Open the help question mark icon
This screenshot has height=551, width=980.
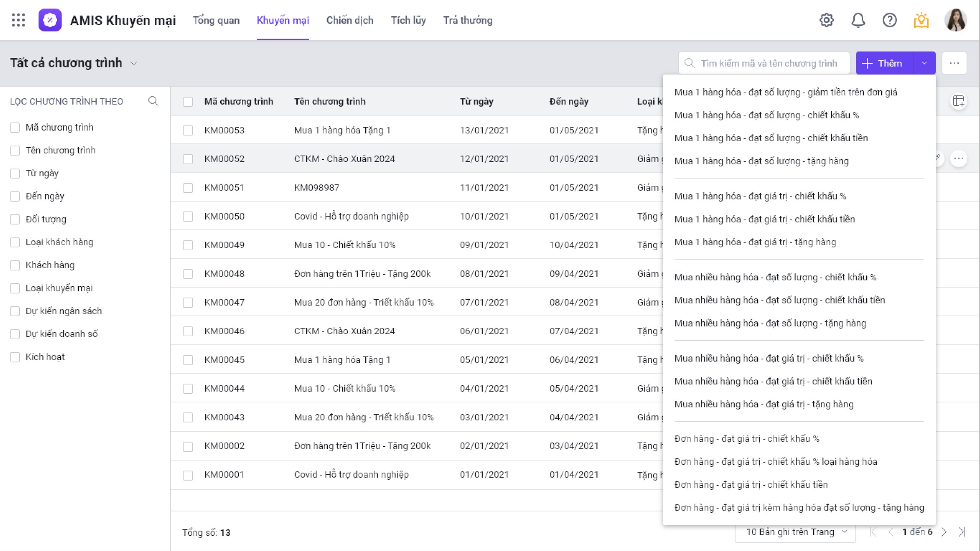[x=889, y=20]
